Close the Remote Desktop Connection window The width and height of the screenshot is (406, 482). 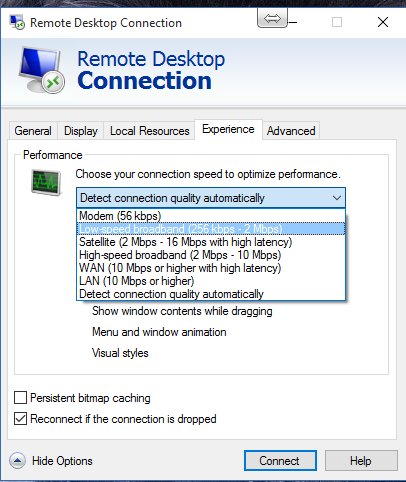(383, 22)
